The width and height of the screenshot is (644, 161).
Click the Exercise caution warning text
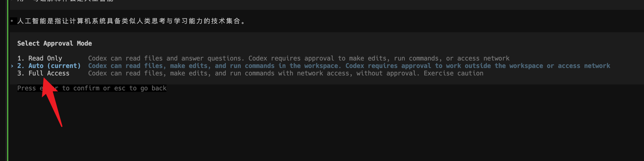pyautogui.click(x=453, y=73)
